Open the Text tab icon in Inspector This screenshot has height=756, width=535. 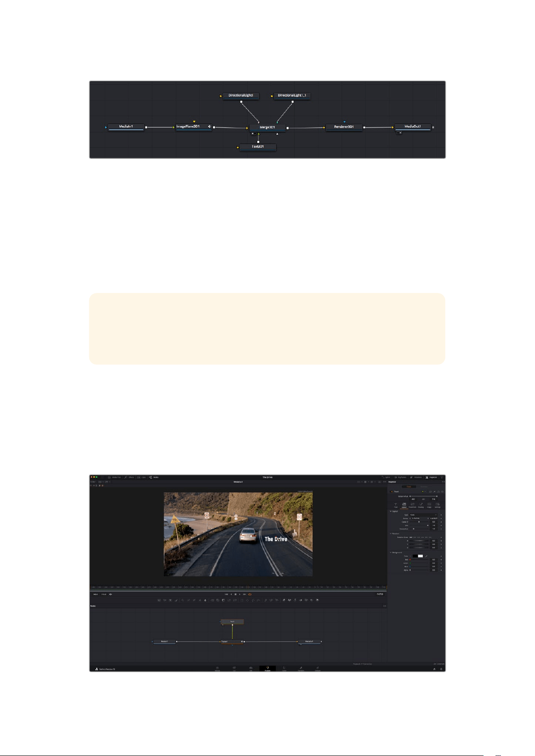(x=396, y=505)
